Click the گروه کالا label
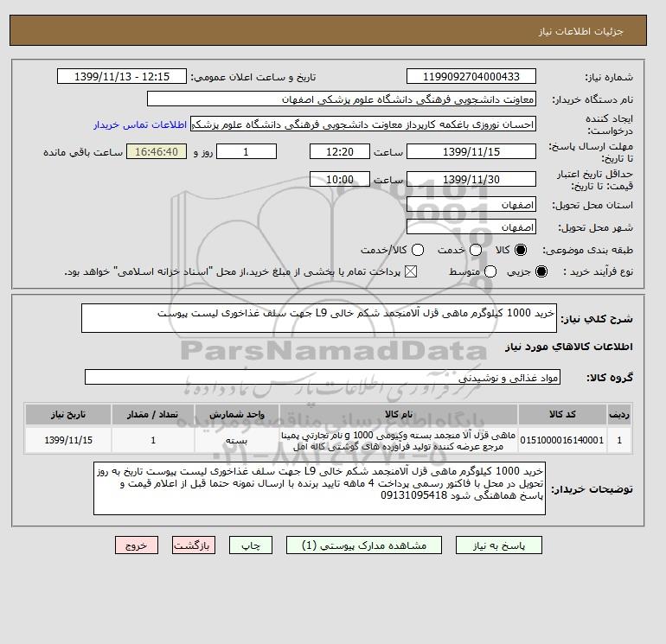 pos(610,378)
